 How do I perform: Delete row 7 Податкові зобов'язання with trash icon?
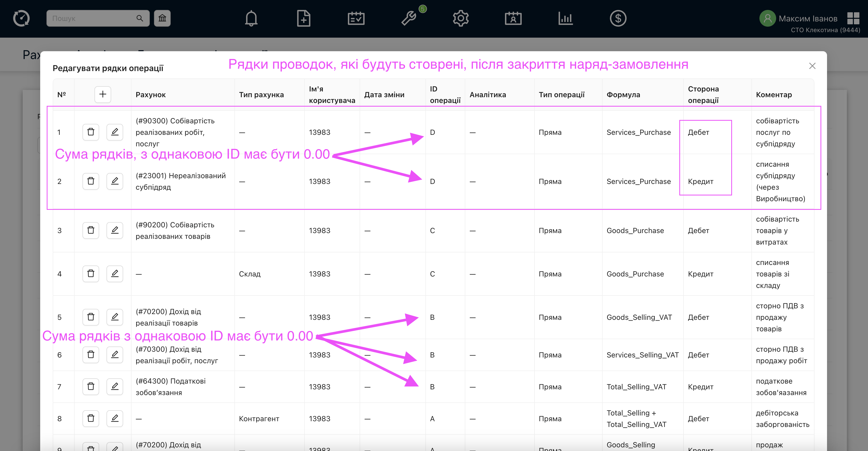tap(91, 386)
